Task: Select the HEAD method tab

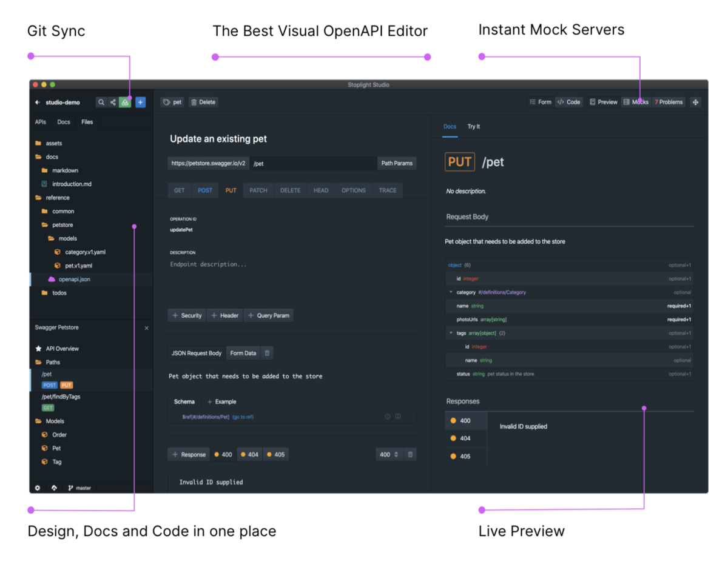Action: [x=321, y=190]
